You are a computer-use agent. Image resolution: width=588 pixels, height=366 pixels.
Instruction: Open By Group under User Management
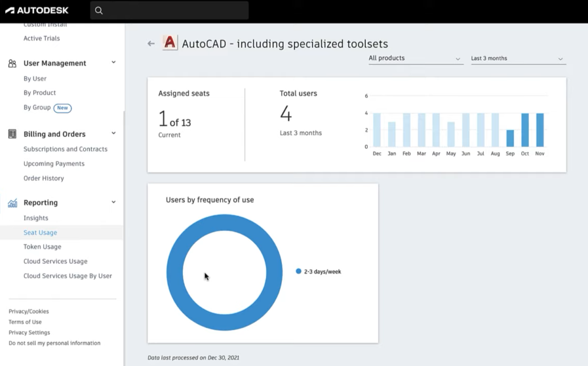37,108
